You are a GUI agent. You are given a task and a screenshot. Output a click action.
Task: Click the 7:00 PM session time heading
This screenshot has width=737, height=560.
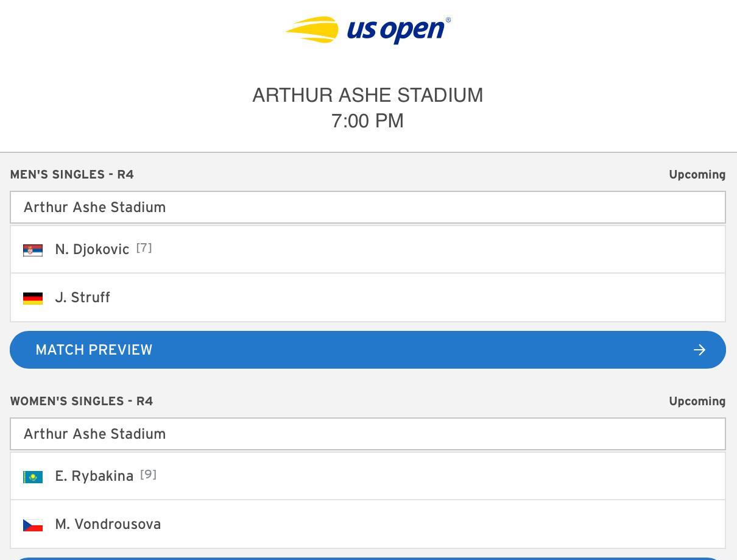367,121
